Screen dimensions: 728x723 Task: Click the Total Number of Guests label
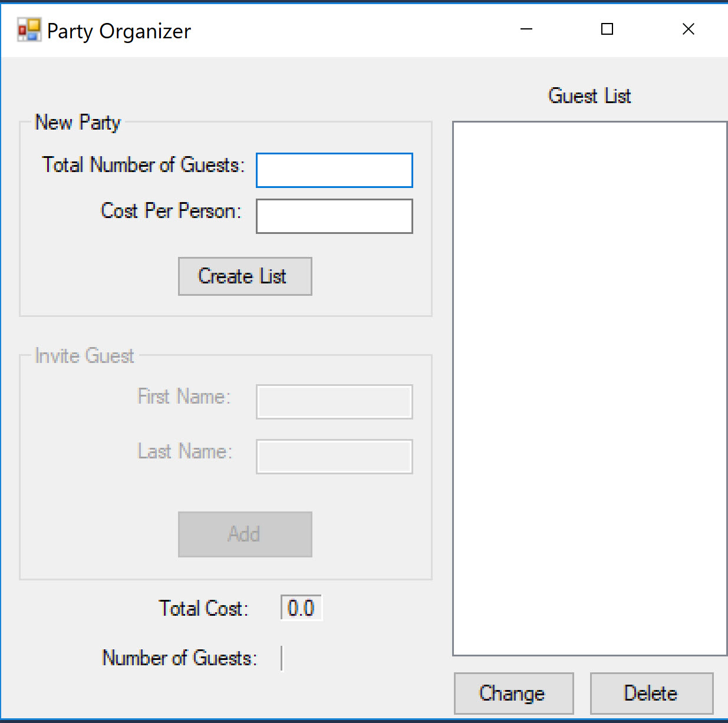(x=143, y=165)
